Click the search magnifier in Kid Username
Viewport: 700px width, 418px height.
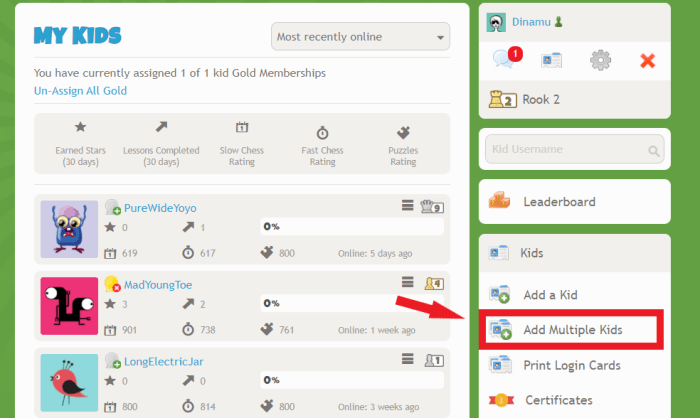coord(654,151)
